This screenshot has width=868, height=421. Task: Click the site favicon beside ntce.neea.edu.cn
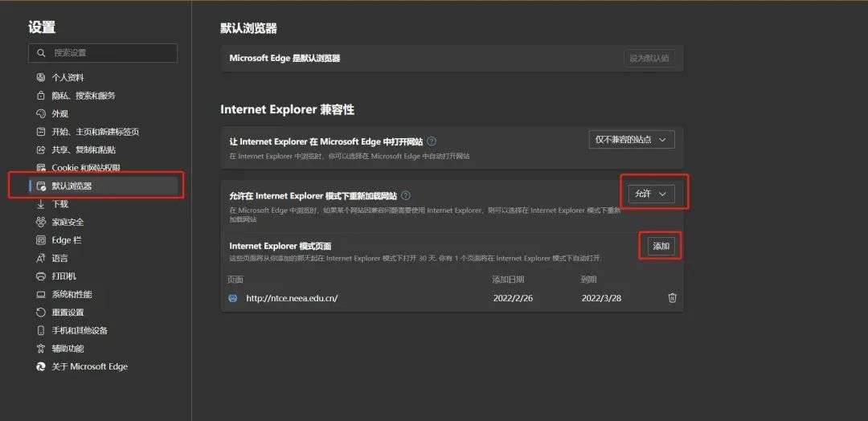233,297
